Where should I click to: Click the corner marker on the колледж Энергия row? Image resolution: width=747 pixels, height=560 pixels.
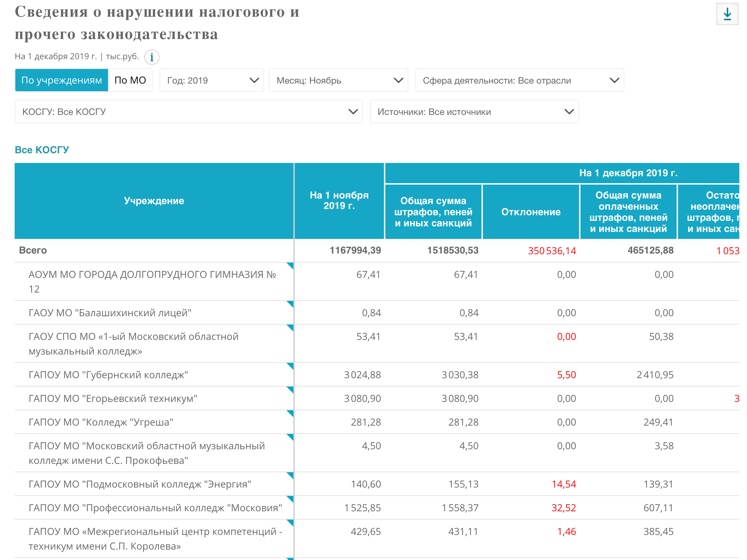[x=290, y=476]
